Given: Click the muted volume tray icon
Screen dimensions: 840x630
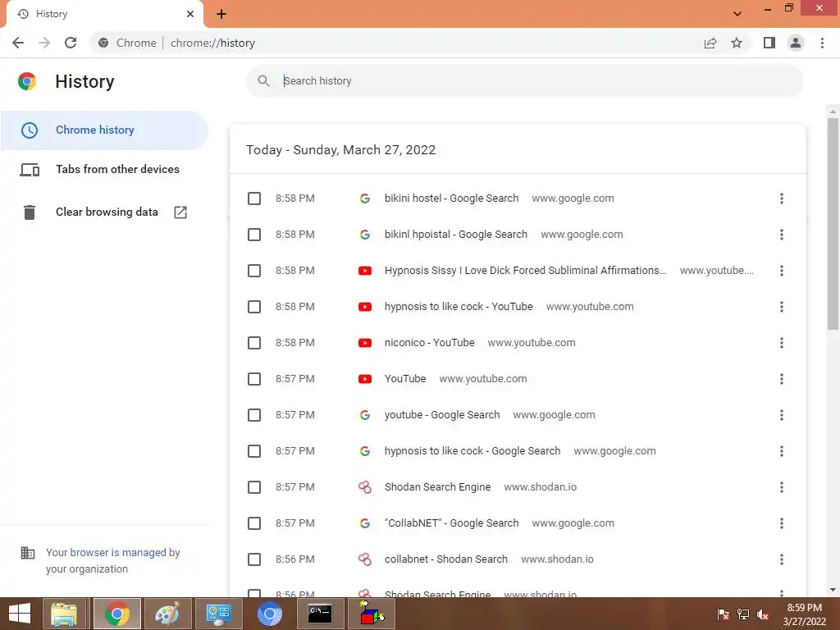Looking at the screenshot, I should click(x=763, y=614).
